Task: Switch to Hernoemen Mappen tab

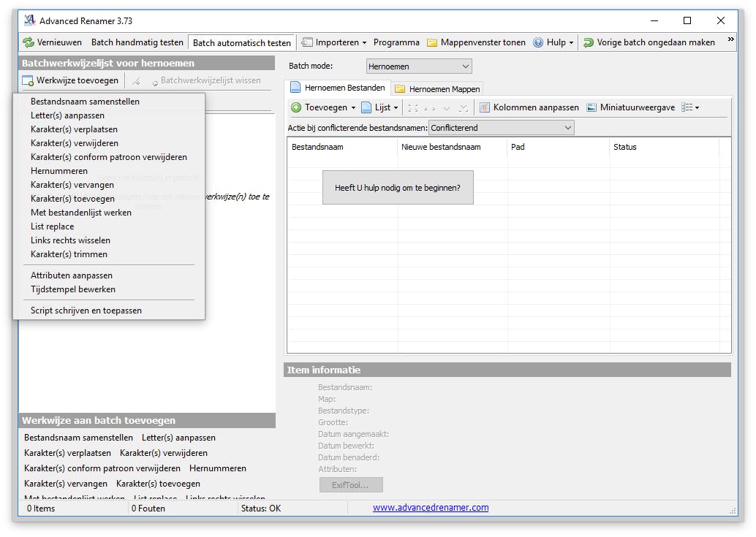Action: (438, 89)
